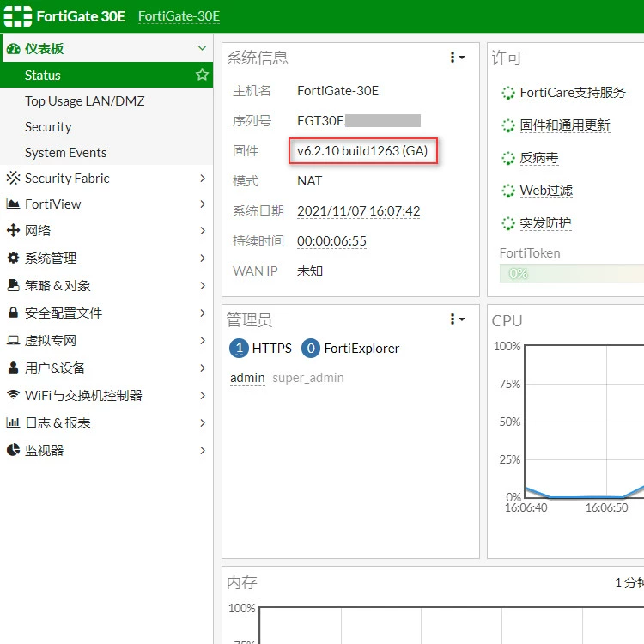Click the 监视器 pie chart icon

click(13, 450)
